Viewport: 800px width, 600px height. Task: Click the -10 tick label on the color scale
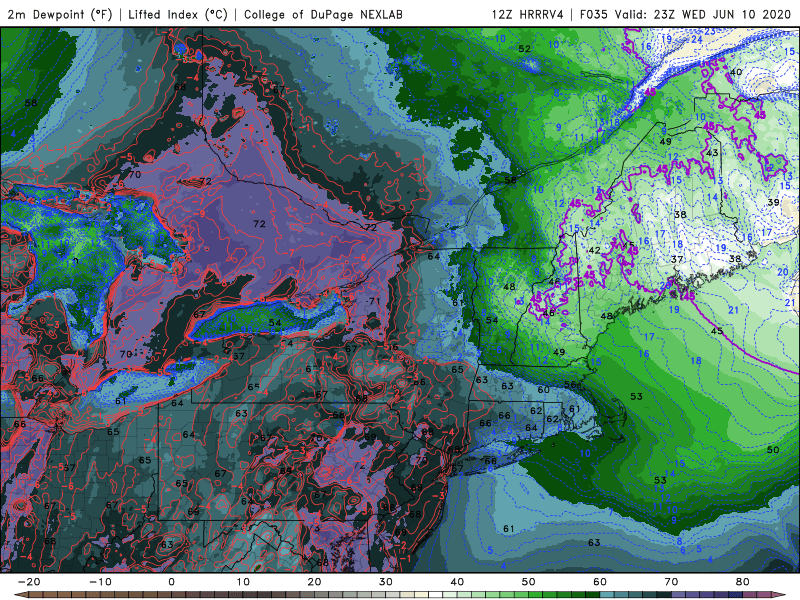(100, 581)
